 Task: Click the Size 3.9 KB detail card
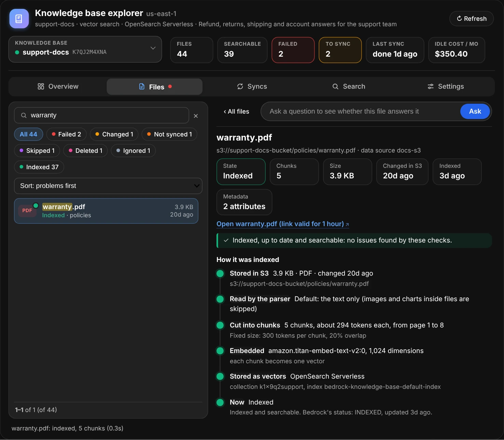pyautogui.click(x=348, y=172)
